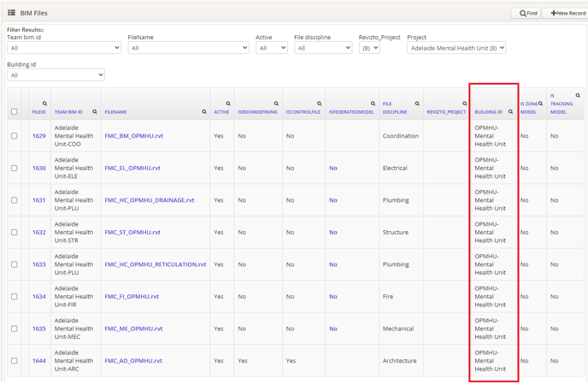
Task: Click federated model 'No' link for FMC_ME_OPMHU.rvt
Action: tap(333, 329)
